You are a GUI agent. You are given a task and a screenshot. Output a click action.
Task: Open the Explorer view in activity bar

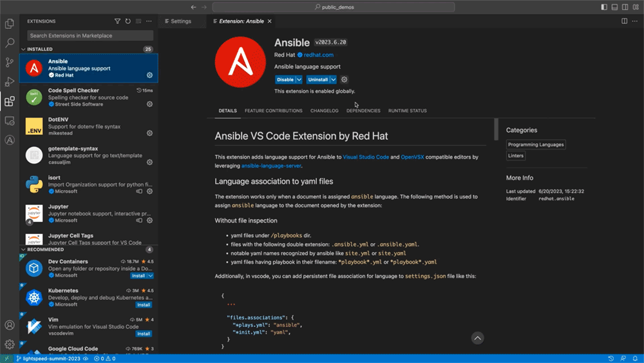pos(10,24)
